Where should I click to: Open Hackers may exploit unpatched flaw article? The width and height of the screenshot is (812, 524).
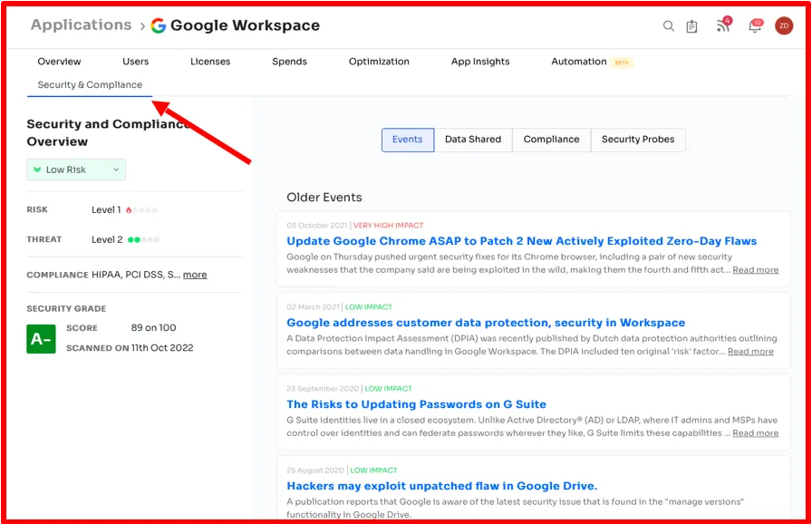click(441, 486)
